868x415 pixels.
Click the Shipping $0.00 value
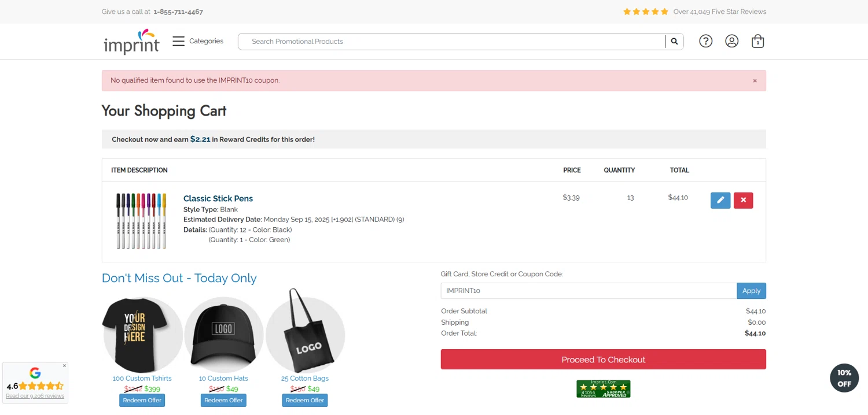click(x=756, y=323)
